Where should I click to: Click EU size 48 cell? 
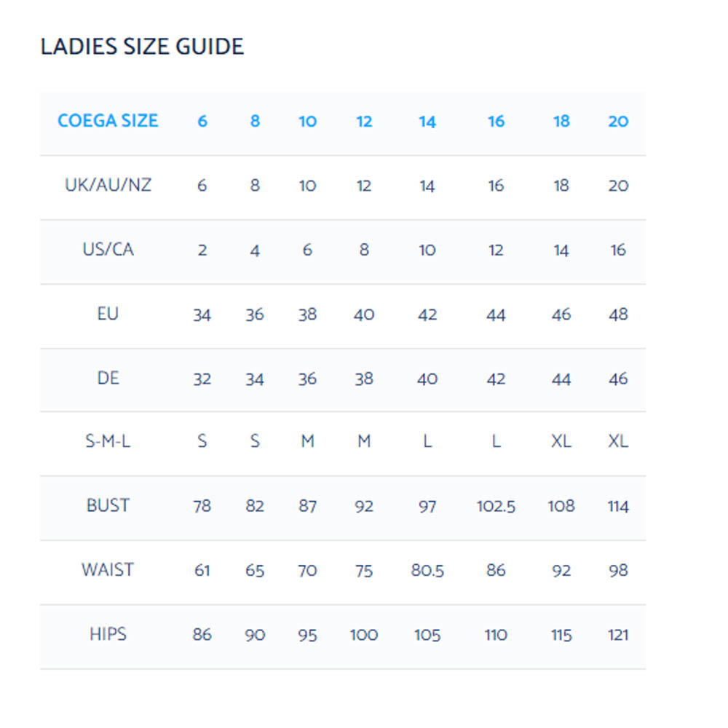618,314
